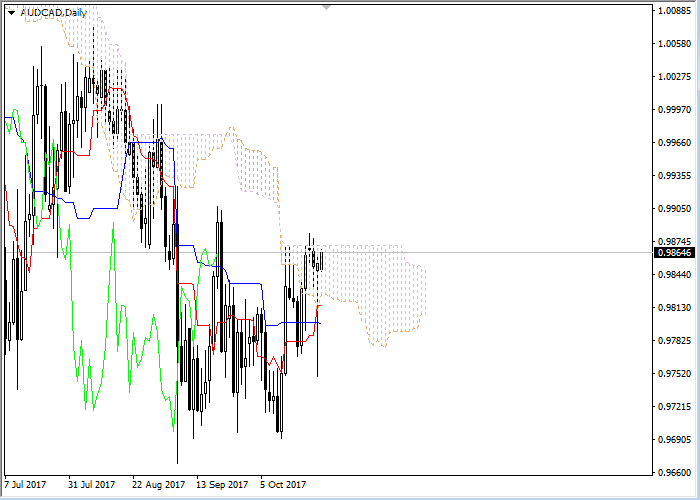This screenshot has height=500, width=700.
Task: Open the dropdown arrow beside AUDCAD,Daily
Action: 11,13
